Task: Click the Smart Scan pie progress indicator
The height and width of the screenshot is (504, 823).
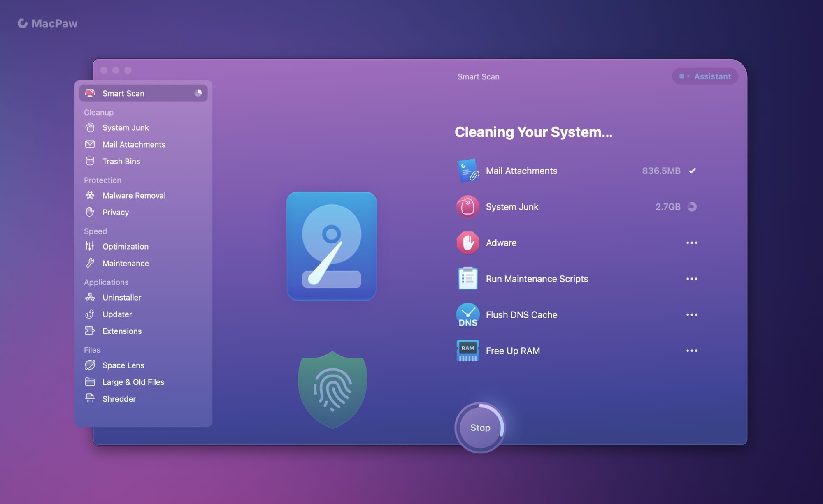Action: click(x=198, y=93)
